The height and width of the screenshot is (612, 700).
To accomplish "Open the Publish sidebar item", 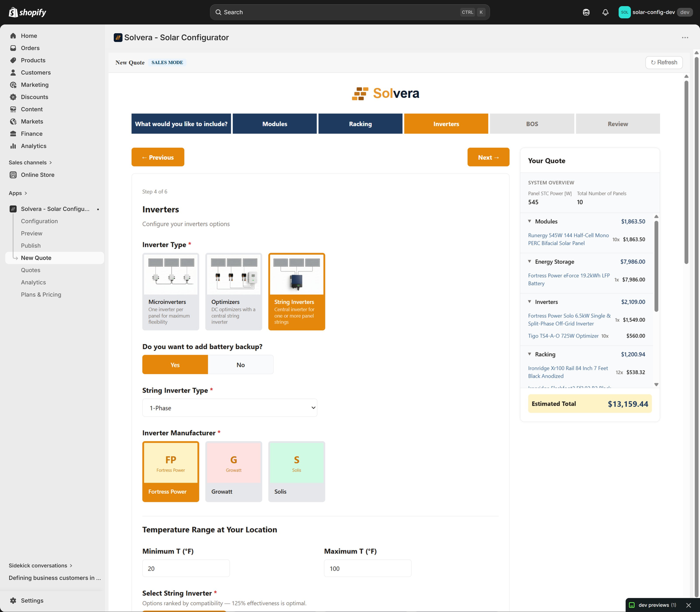I will (31, 246).
